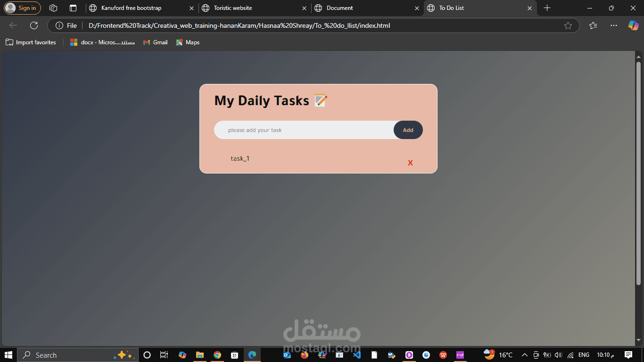Open the Windows Start menu
This screenshot has height=362, width=644.
8,355
